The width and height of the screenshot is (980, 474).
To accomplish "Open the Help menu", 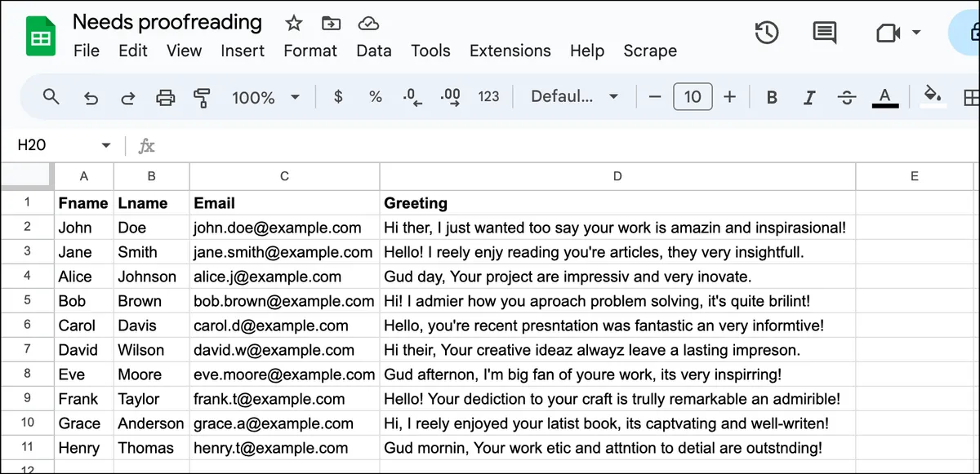I will 587,51.
